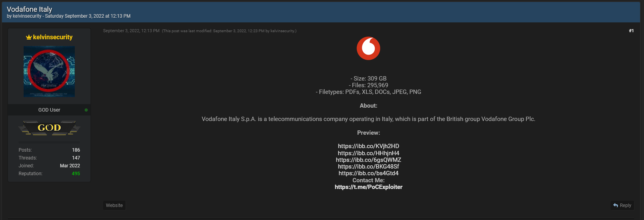Click the About: heading
The height and width of the screenshot is (220, 644).
368,106
